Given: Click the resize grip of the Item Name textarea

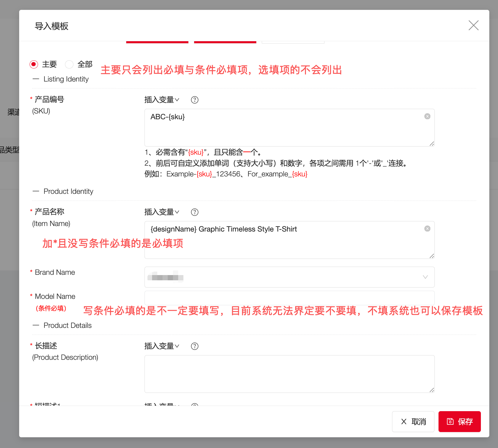Looking at the screenshot, I should pyautogui.click(x=432, y=256).
